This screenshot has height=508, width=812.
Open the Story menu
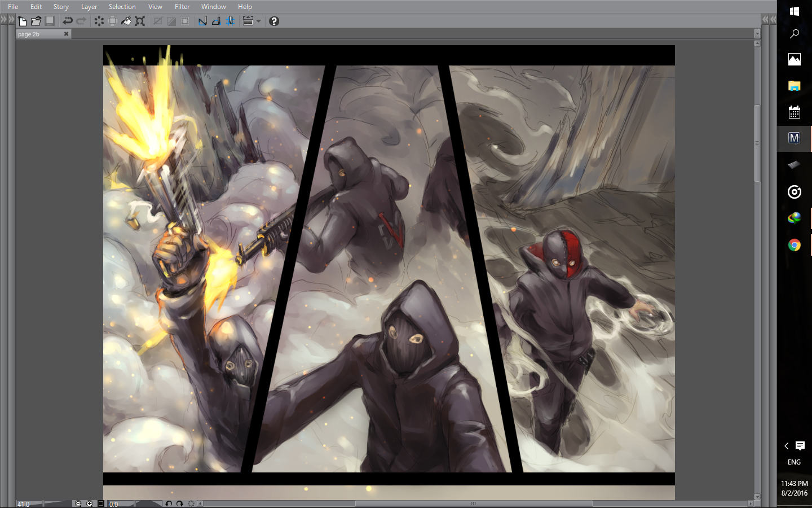61,7
